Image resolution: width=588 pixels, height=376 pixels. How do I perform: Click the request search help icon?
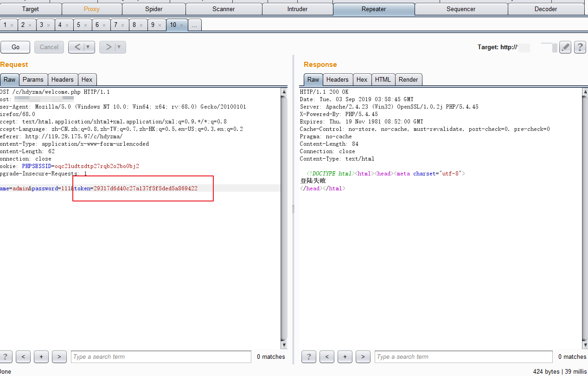pyautogui.click(x=6, y=357)
